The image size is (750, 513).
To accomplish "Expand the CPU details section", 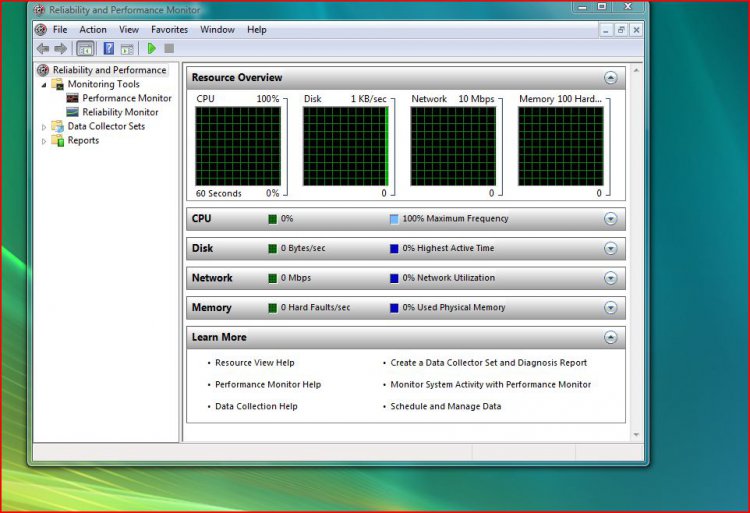I will (610, 219).
